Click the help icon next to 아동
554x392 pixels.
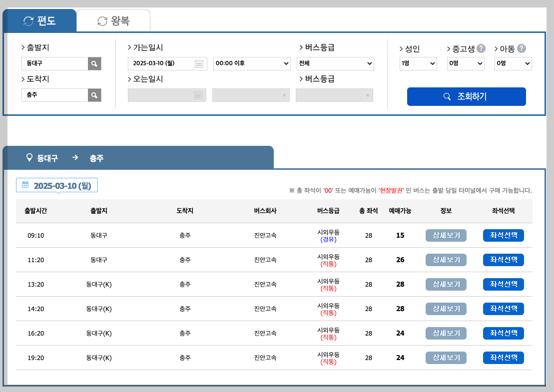point(523,48)
